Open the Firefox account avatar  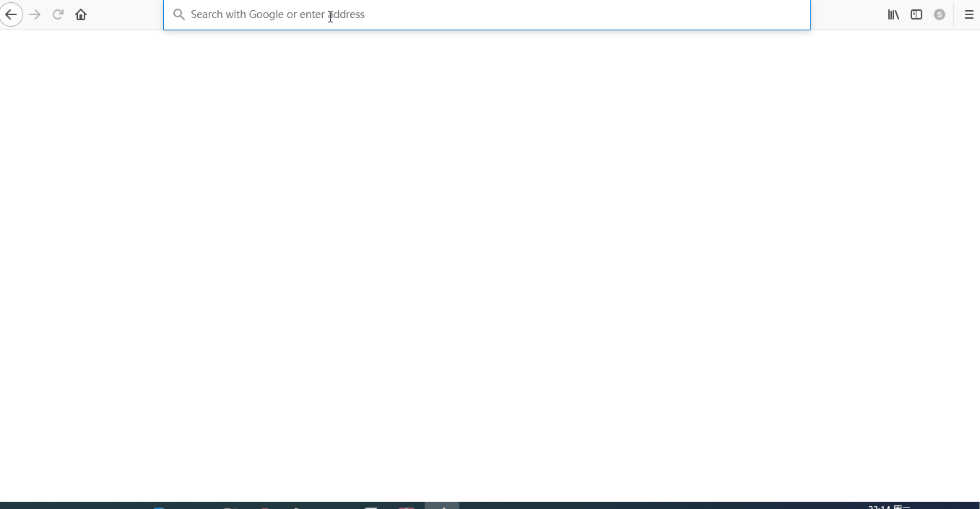coord(940,14)
